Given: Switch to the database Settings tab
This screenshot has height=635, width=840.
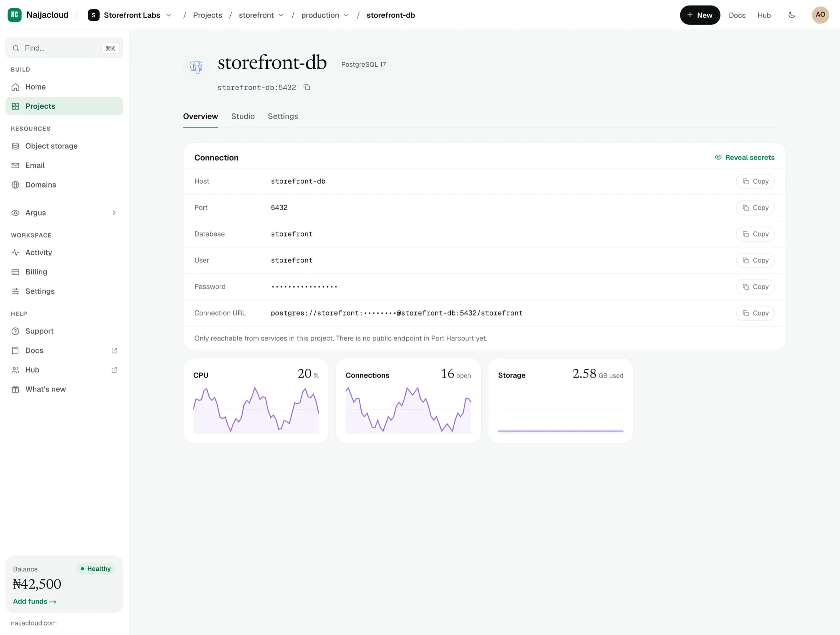Looking at the screenshot, I should pos(282,116).
